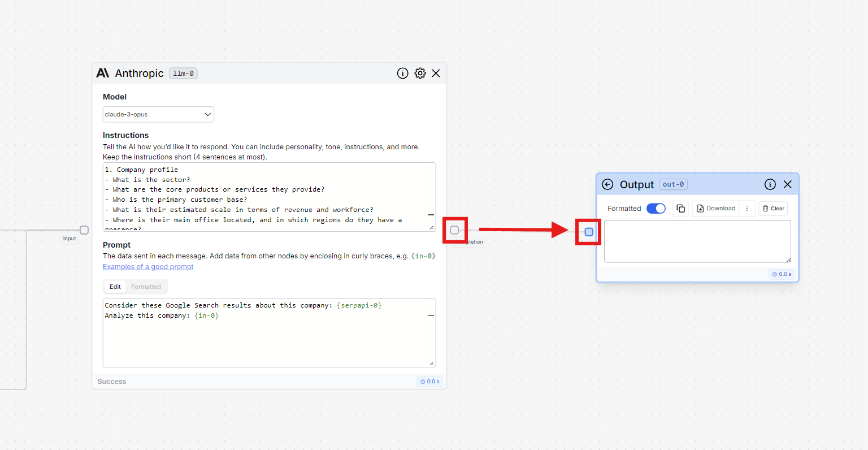Screen dimensions: 868x450
Task: Open the Anthropic node settings gear
Action: [x=420, y=73]
